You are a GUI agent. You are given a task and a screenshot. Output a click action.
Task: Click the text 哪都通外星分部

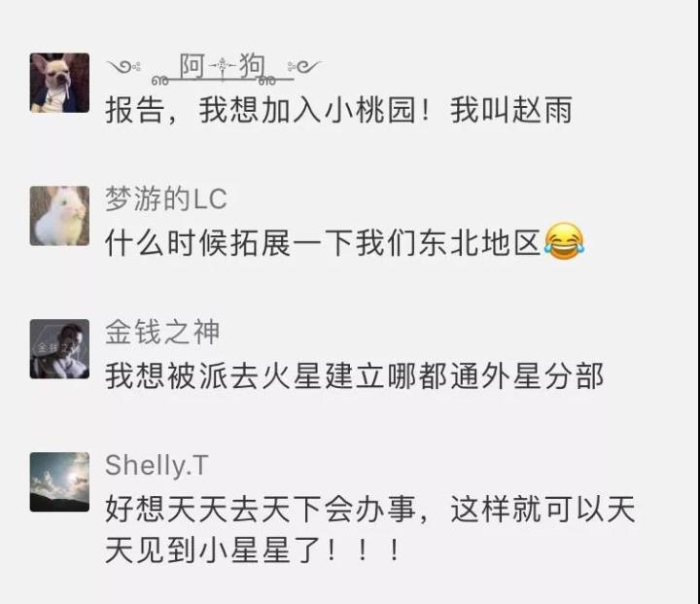pyautogui.click(x=496, y=376)
